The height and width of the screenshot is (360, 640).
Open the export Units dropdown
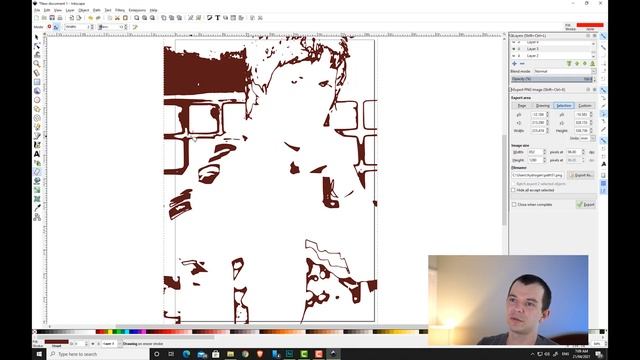tap(588, 138)
